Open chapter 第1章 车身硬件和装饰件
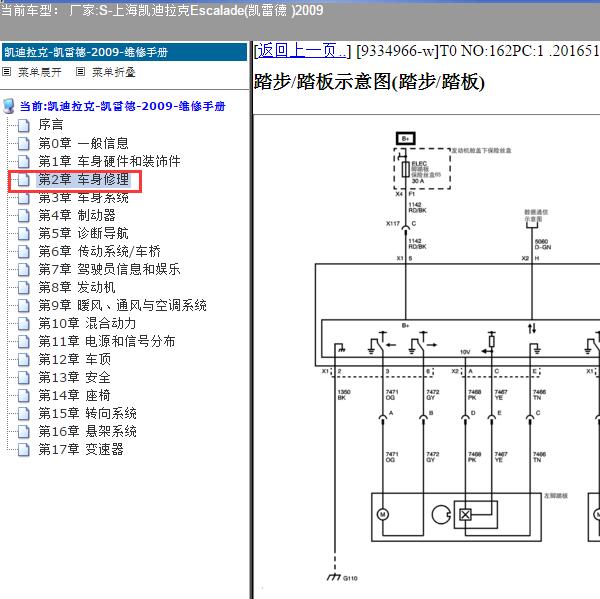The width and height of the screenshot is (600, 599). [x=109, y=161]
